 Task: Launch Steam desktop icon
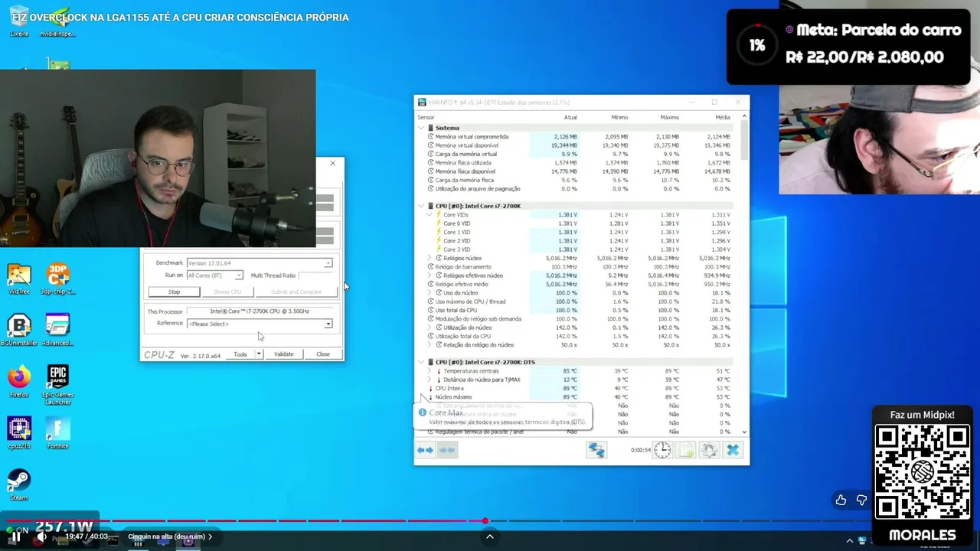click(x=19, y=484)
